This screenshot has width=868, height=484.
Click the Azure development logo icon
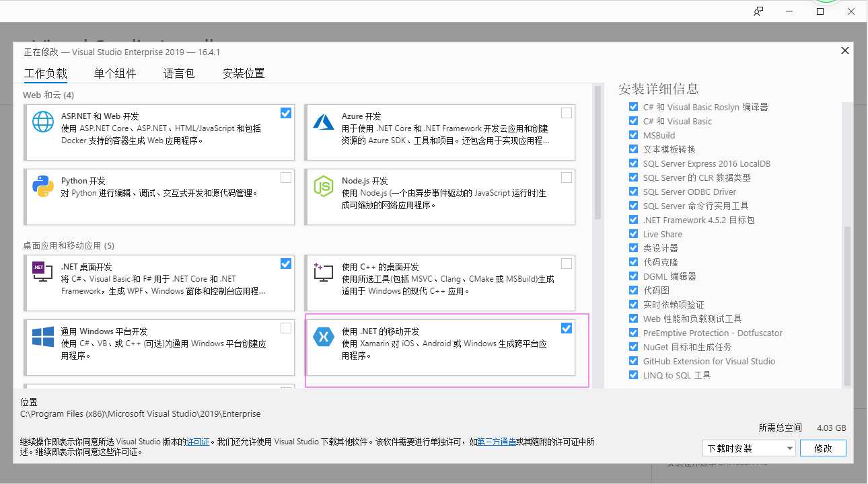point(324,122)
